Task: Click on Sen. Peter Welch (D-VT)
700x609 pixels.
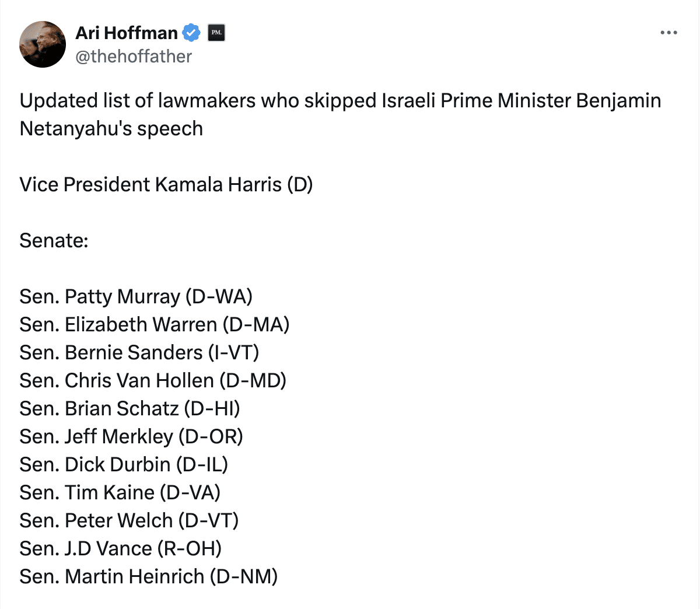Action: pyautogui.click(x=129, y=520)
